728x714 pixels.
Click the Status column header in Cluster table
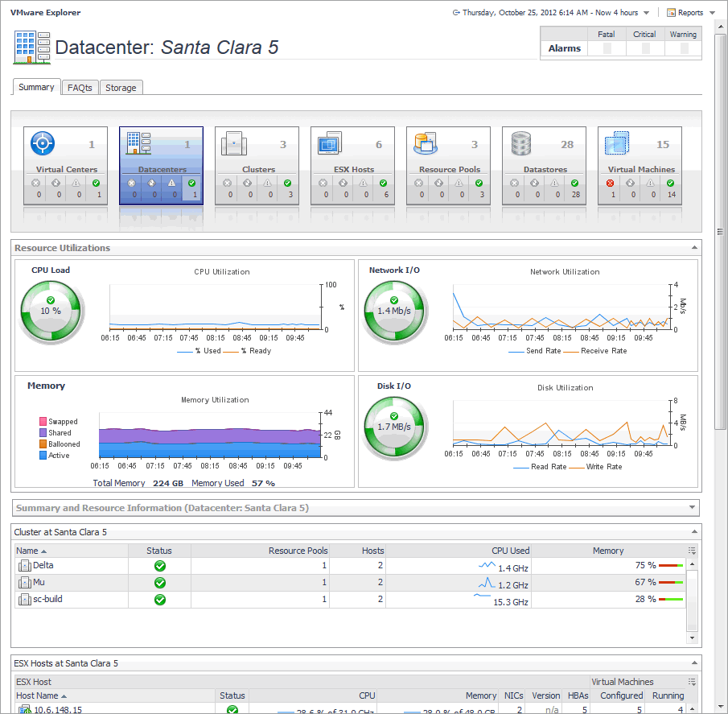pos(159,551)
